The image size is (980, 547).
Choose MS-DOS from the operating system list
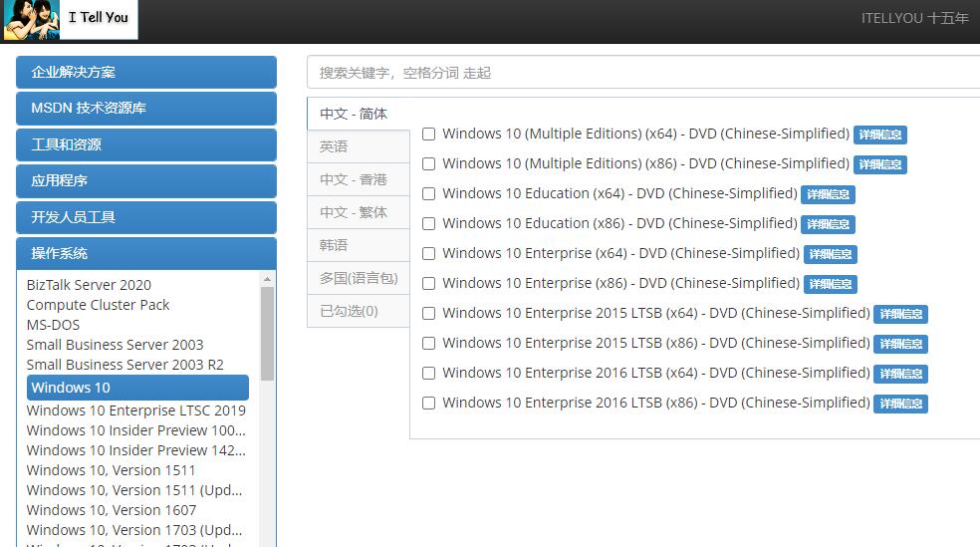coord(54,325)
